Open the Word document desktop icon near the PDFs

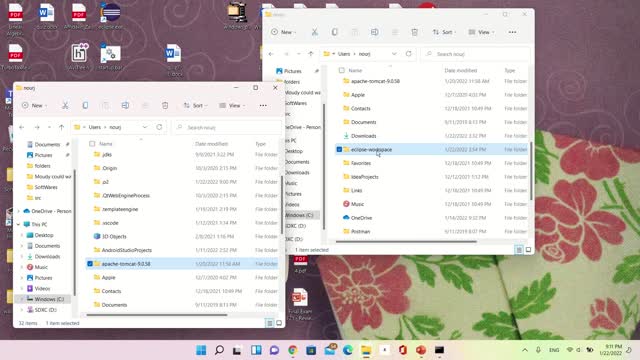[x=47, y=16]
